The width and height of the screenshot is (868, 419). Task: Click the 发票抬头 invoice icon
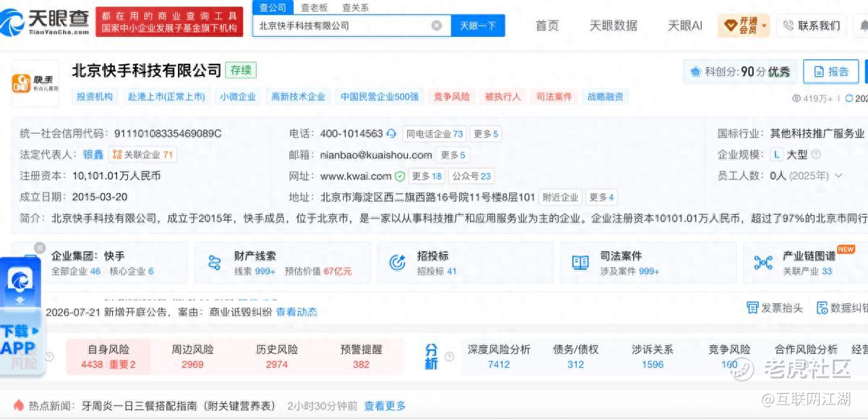[x=752, y=308]
